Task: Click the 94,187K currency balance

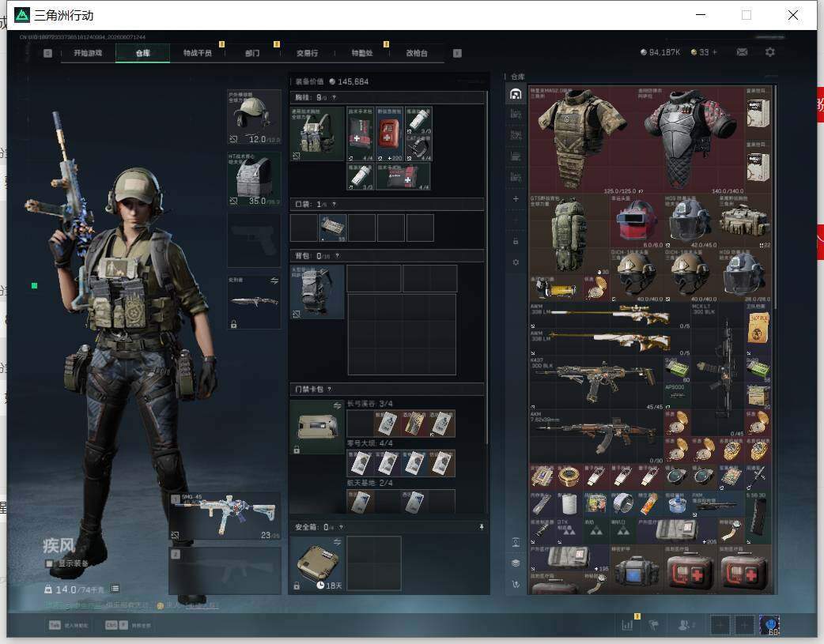Action: click(x=660, y=52)
